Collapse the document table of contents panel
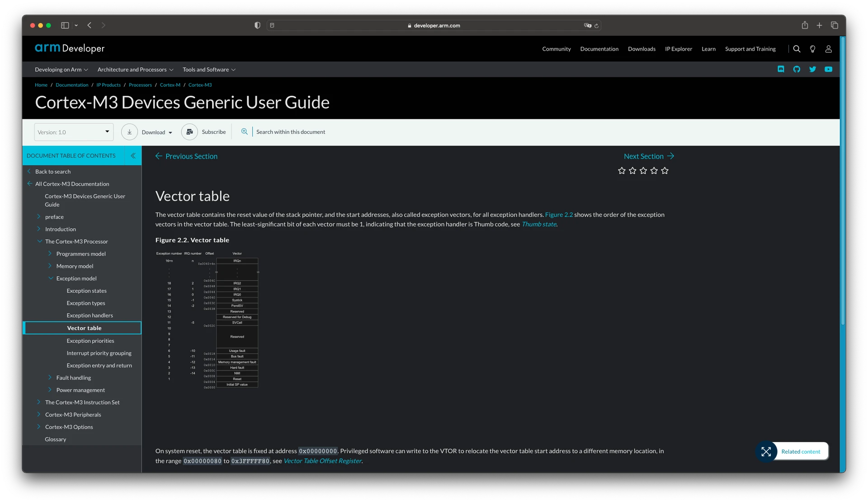This screenshot has width=868, height=502. tap(132, 155)
